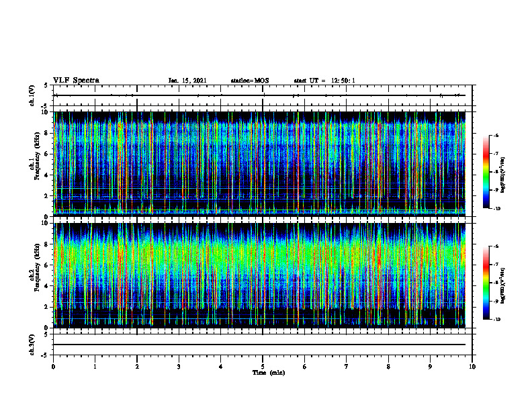Image resolution: width=532 pixels, height=411 pixels.
Task: Click the "-10" label on ch.2 color scale
Action: (497, 320)
